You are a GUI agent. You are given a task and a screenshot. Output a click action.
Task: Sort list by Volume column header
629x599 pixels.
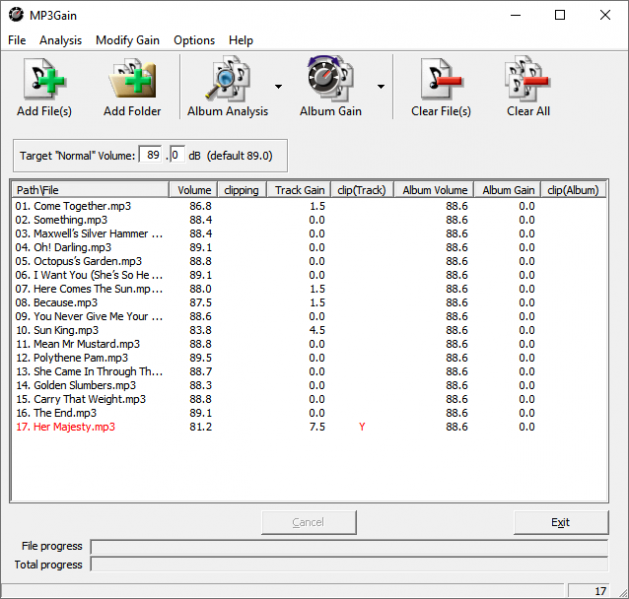point(194,189)
